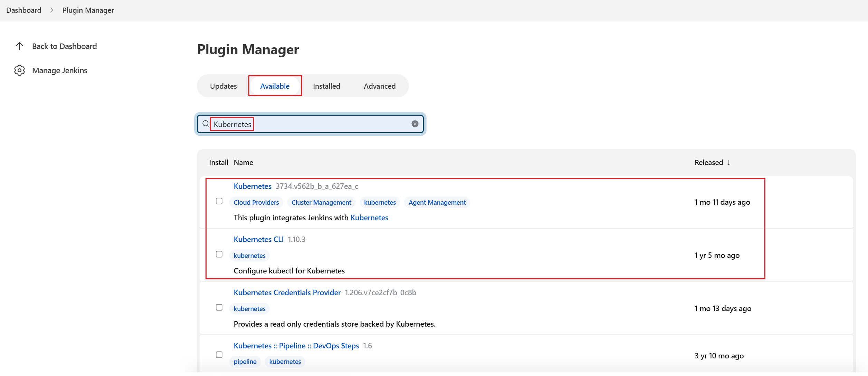868x376 pixels.
Task: Open Kubernetes Credentials Provider plugin page
Action: 287,293
